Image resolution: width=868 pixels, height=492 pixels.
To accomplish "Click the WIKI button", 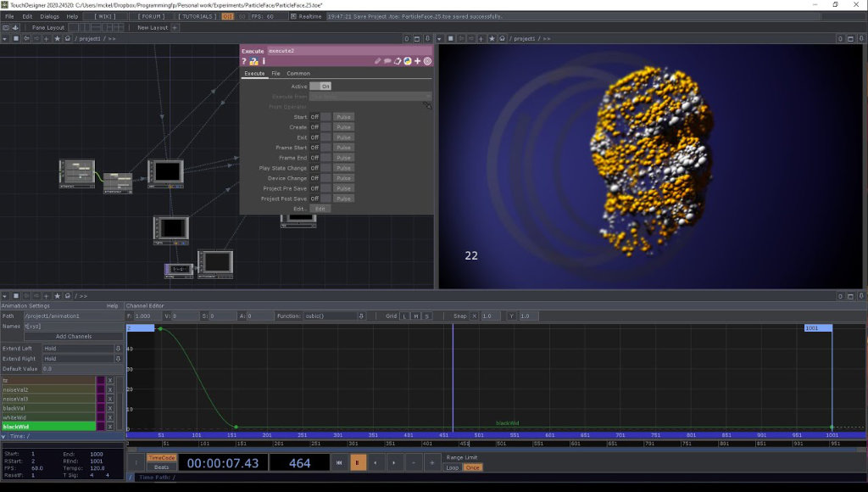I will pyautogui.click(x=105, y=17).
